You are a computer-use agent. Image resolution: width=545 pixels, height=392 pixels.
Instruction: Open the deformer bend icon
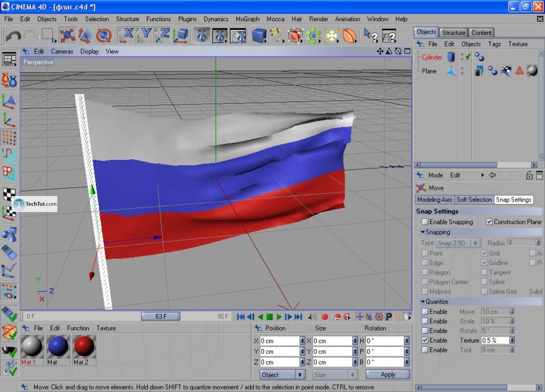(x=350, y=36)
